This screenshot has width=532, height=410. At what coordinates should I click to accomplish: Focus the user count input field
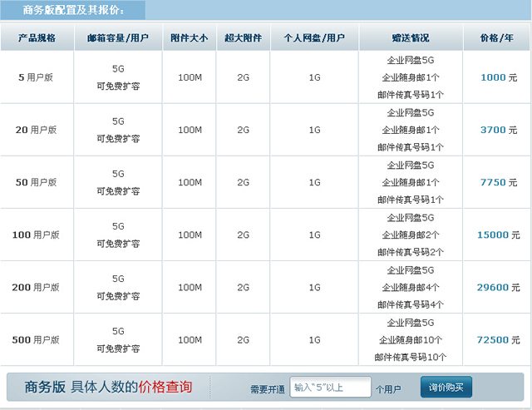[331, 387]
